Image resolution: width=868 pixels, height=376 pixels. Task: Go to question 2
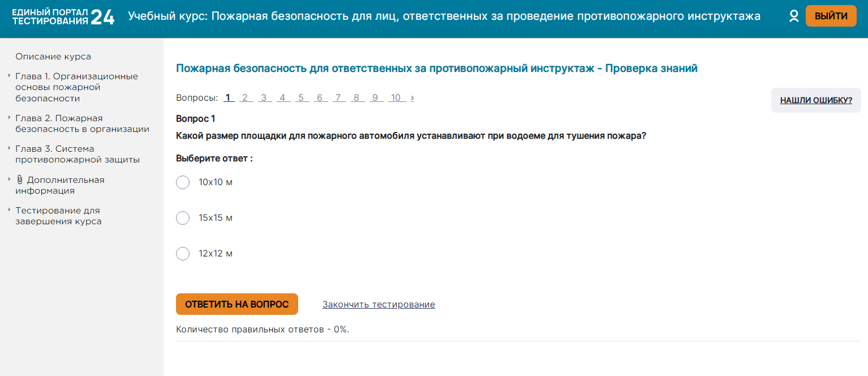(x=245, y=98)
